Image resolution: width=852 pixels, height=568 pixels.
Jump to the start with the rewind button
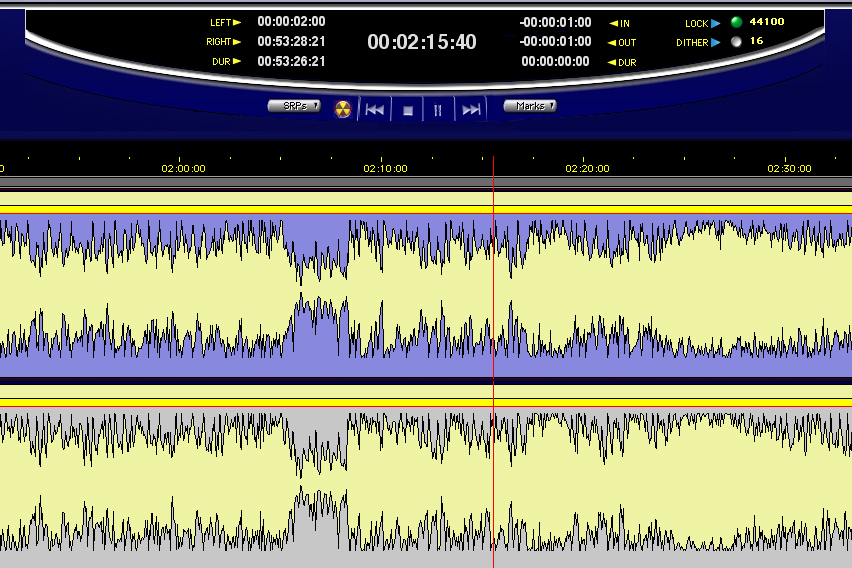[x=374, y=110]
